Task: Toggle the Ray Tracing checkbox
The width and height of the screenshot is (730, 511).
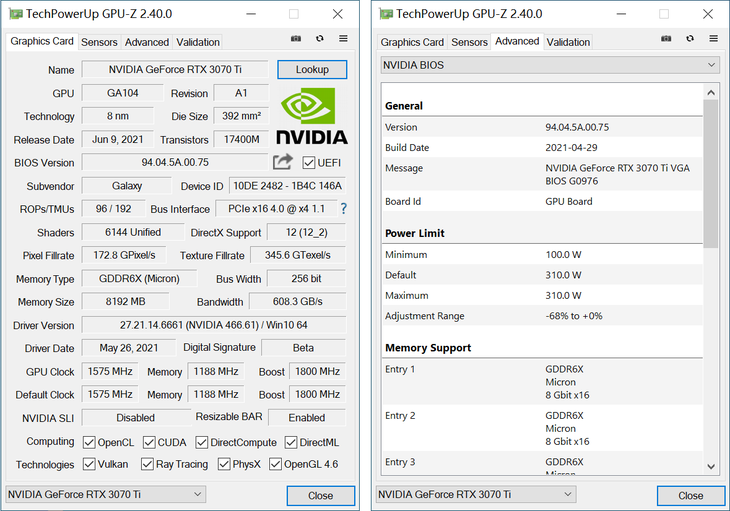Action: click(147, 464)
